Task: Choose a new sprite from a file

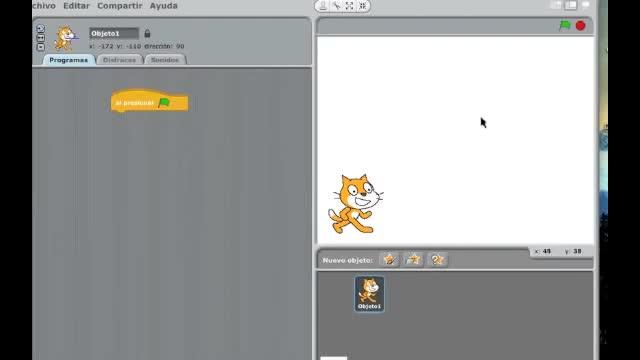Action: [413, 260]
